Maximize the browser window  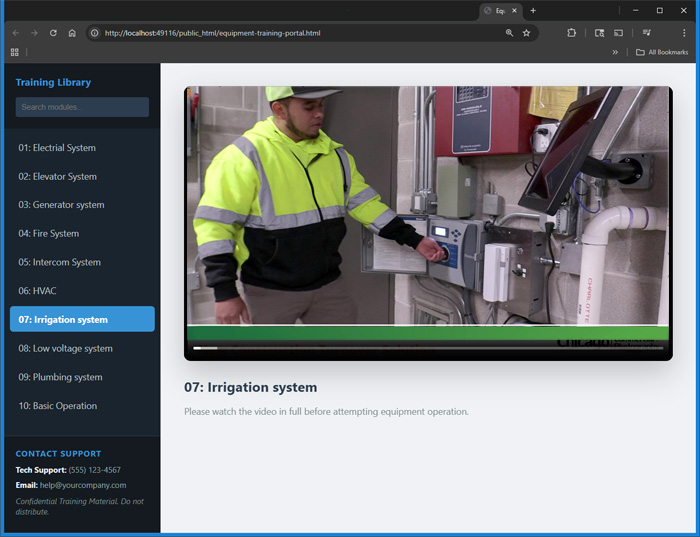659,11
